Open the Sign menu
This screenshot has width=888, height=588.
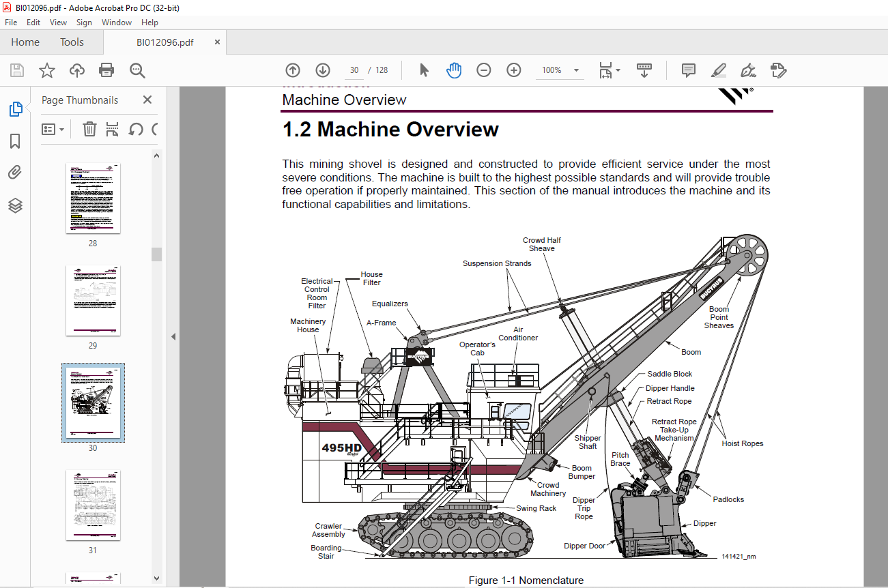(84, 23)
